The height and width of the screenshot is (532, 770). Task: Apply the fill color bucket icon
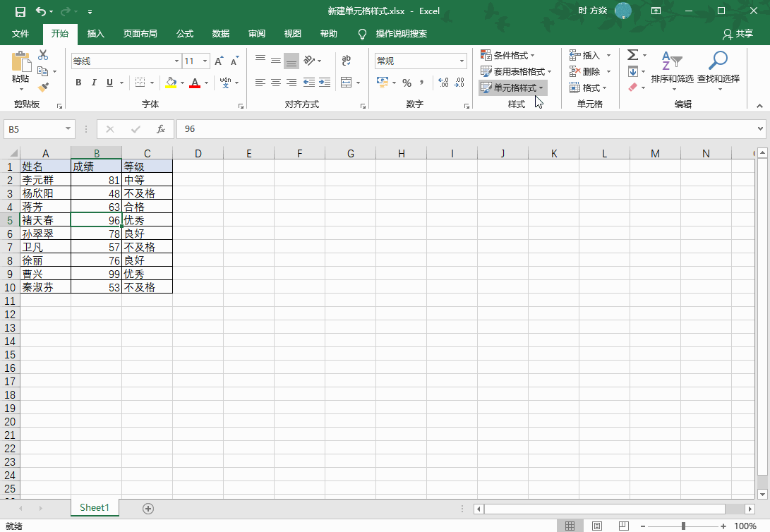(x=171, y=83)
